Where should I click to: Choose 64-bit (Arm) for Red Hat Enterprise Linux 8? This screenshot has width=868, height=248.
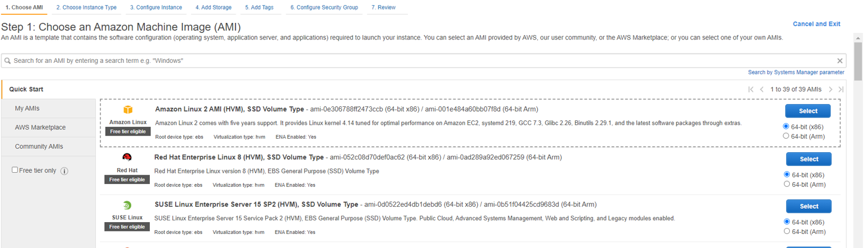click(787, 184)
